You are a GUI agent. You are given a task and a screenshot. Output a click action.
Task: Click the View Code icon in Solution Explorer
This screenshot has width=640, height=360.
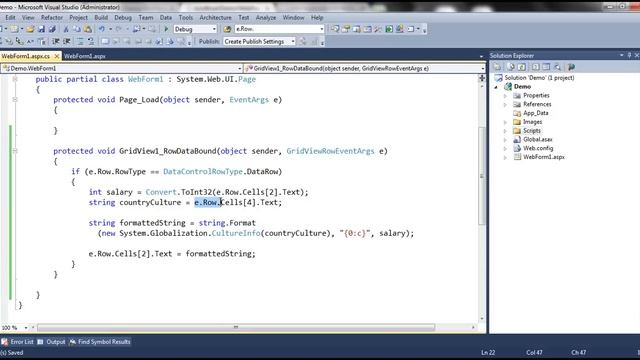(536, 67)
